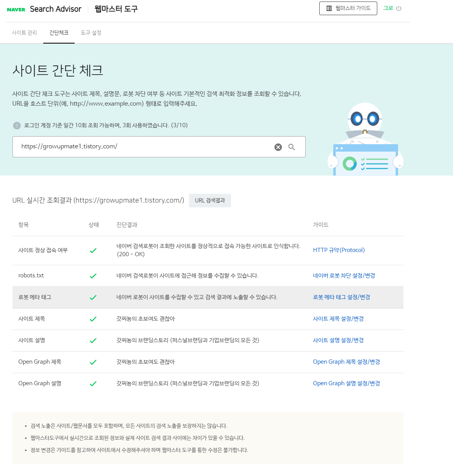The height and width of the screenshot is (476, 453).
Task: Click the 그로 account name
Action: coord(388,8)
